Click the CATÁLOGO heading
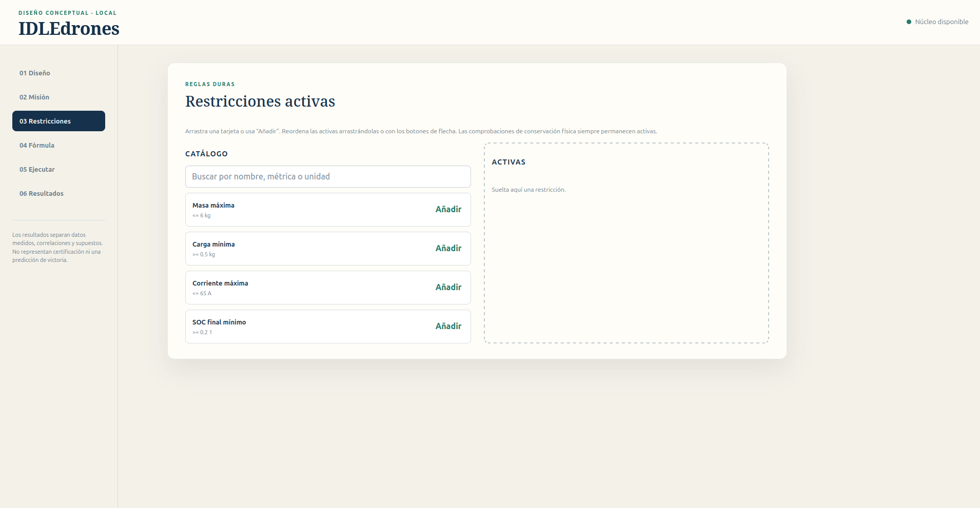The height and width of the screenshot is (508, 980). (206, 154)
